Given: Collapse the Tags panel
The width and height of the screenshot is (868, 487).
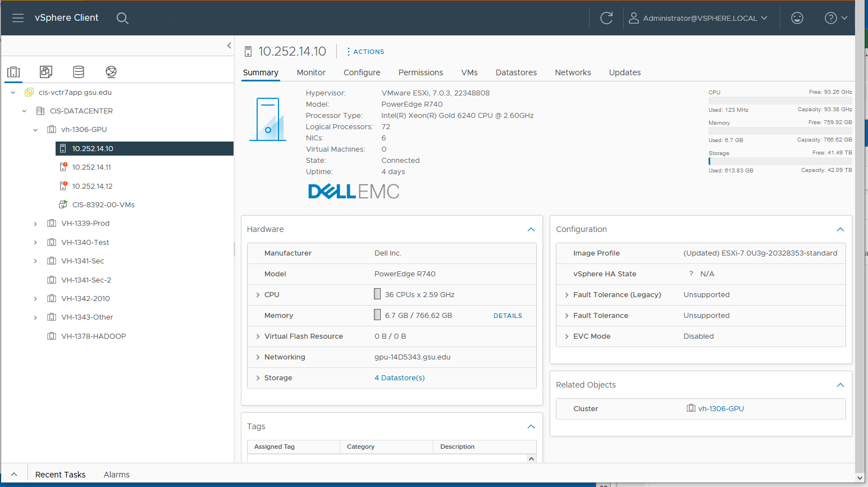Looking at the screenshot, I should pos(531,426).
